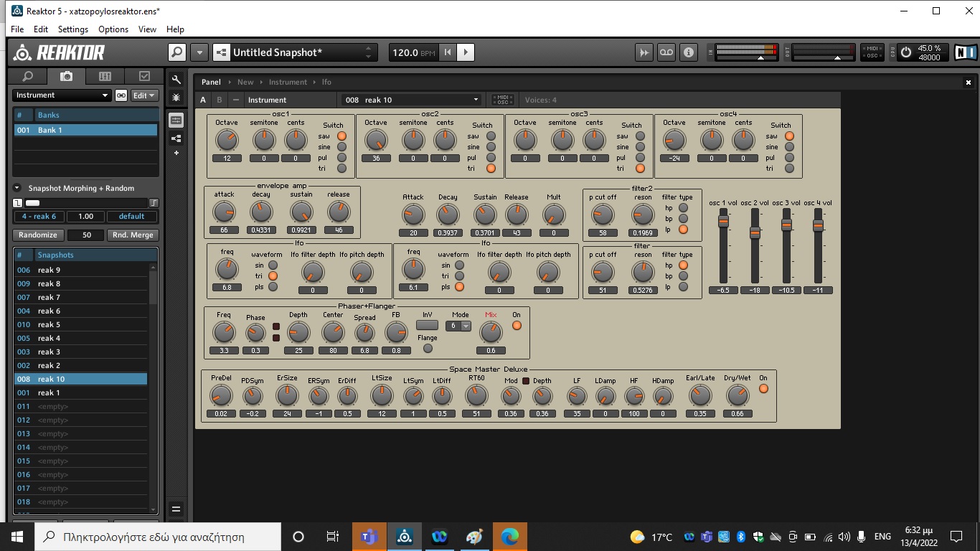Click the info hints icon
This screenshot has height=551, width=980.
(x=689, y=52)
